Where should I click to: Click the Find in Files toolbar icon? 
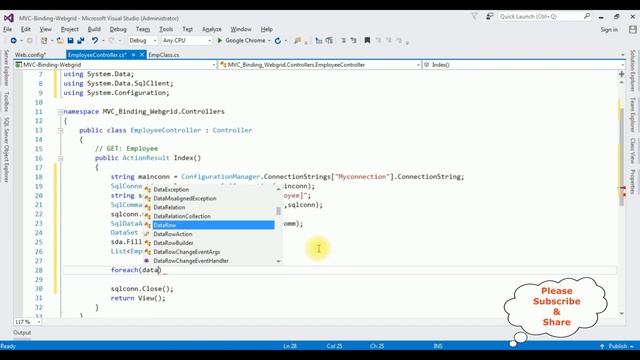[x=297, y=40]
